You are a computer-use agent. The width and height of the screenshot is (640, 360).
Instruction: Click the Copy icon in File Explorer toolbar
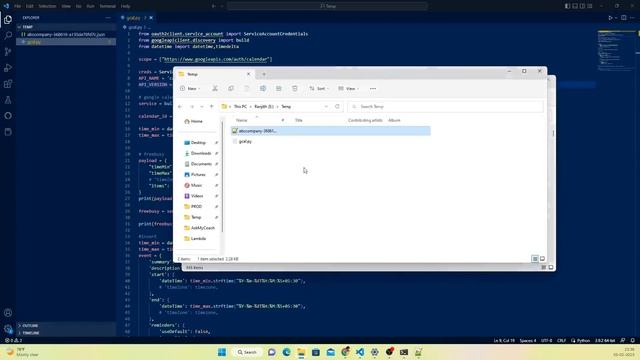(x=231, y=89)
